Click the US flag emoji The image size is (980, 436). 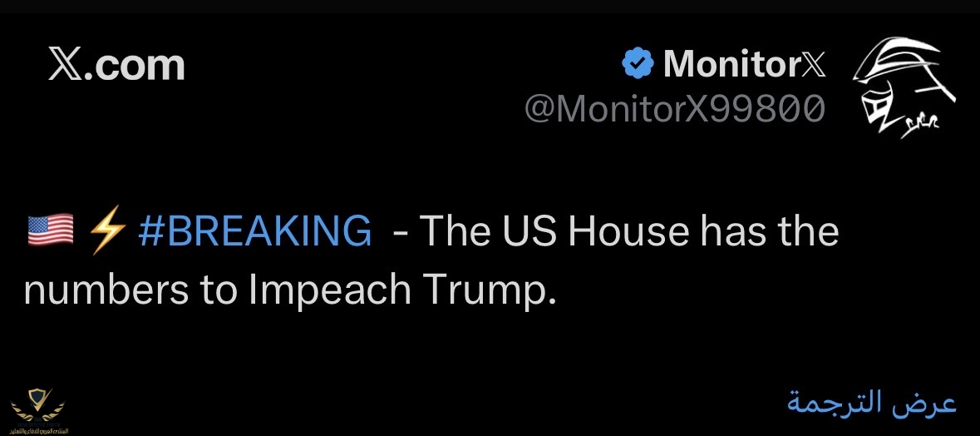point(51,230)
